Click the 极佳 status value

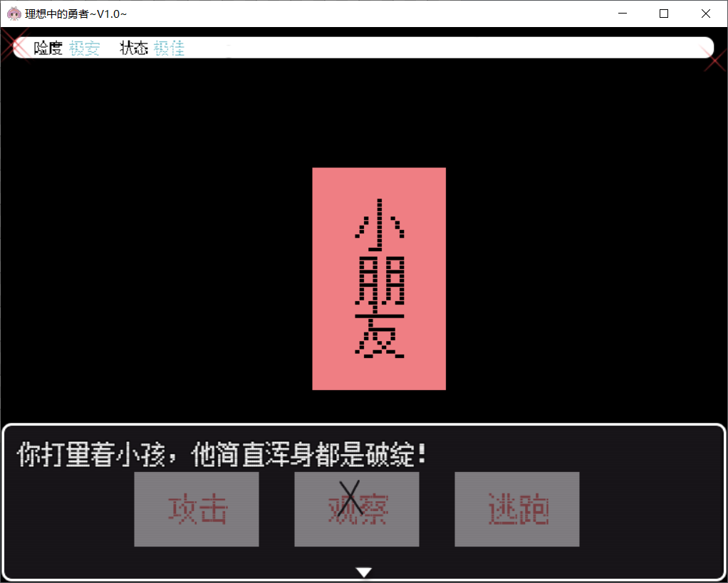(170, 48)
